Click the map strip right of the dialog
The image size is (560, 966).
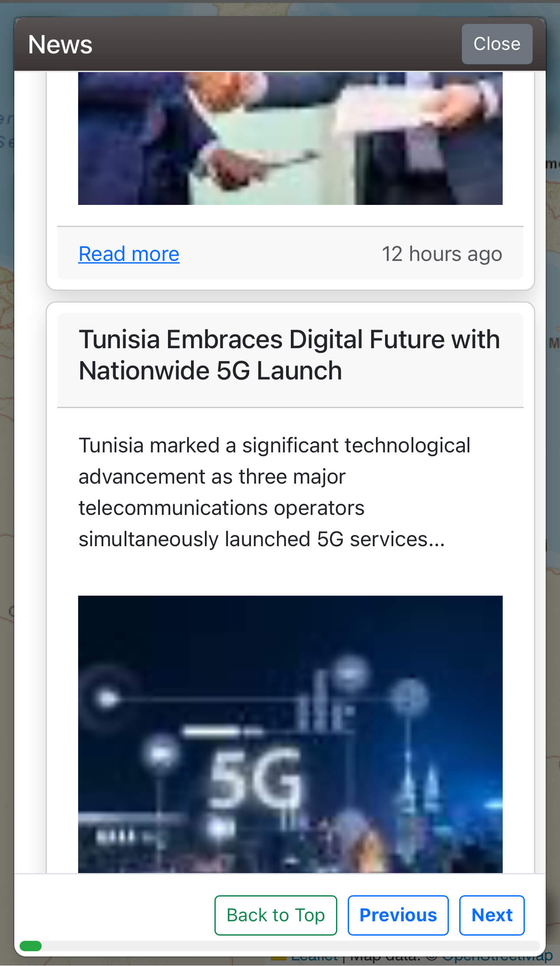553,434
